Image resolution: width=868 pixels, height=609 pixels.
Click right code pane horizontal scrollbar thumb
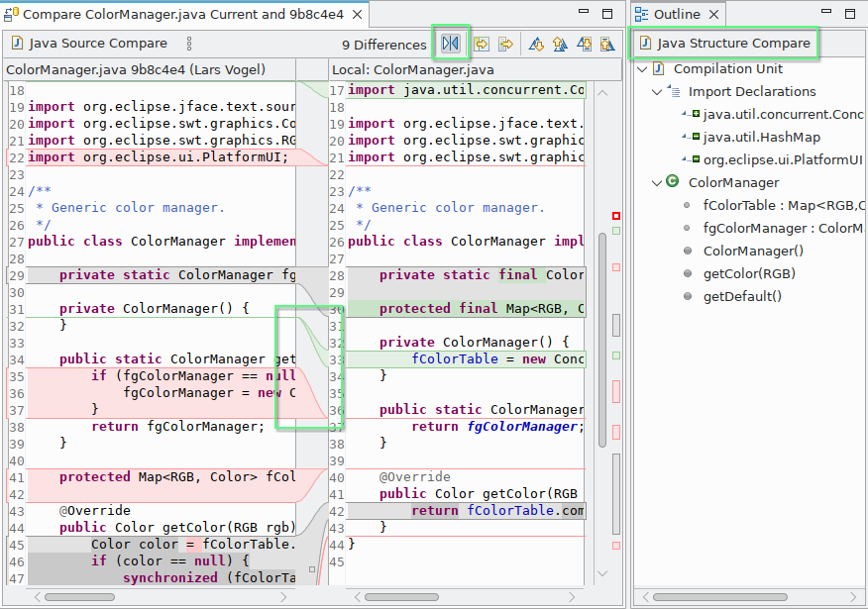[401, 597]
